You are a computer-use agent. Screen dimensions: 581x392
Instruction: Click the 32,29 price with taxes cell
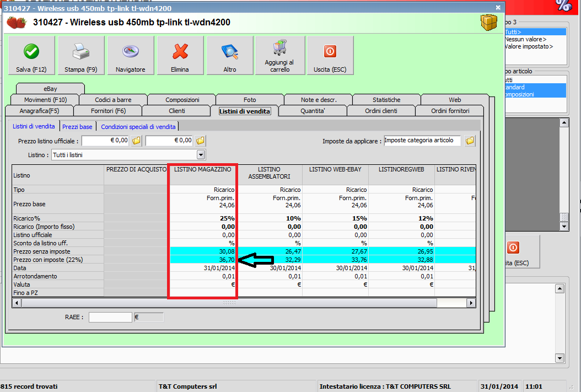(x=270, y=260)
